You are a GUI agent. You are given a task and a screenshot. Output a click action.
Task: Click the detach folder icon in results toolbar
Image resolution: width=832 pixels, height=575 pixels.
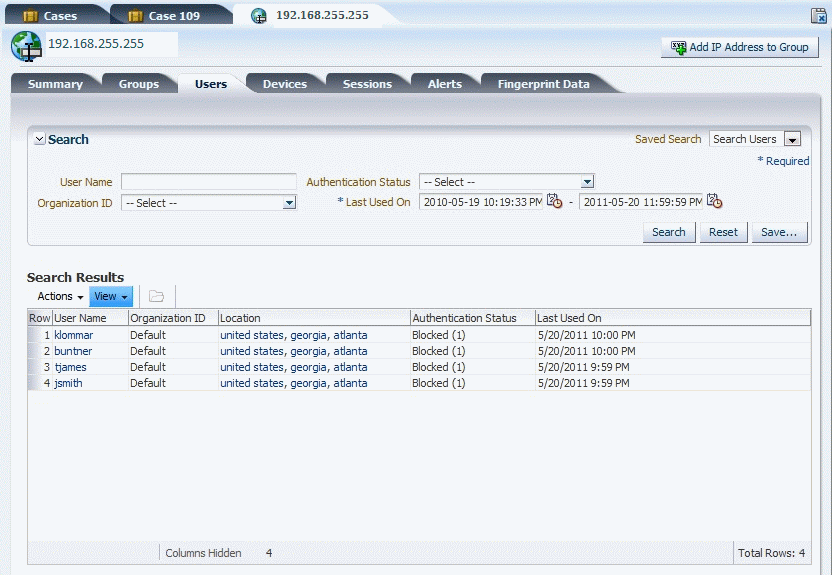pos(156,296)
